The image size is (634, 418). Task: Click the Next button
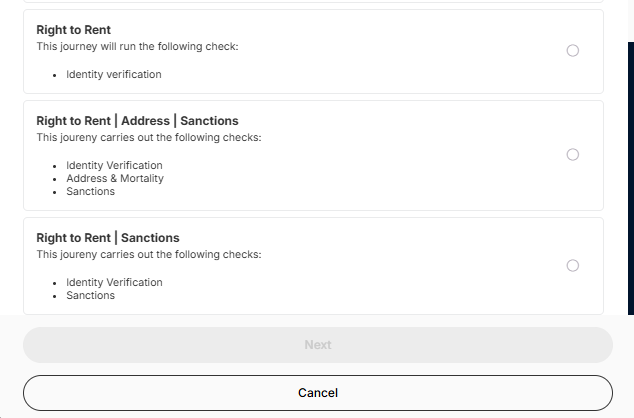point(318,345)
